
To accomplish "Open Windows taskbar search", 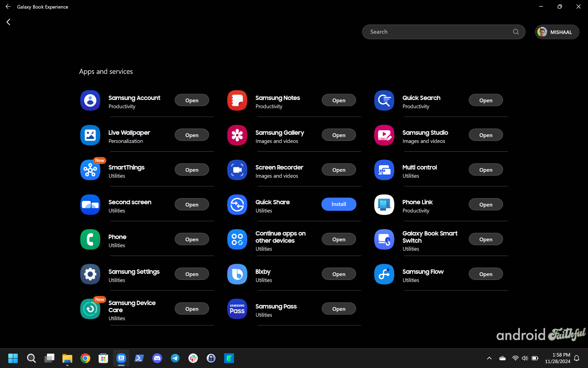I will point(31,358).
